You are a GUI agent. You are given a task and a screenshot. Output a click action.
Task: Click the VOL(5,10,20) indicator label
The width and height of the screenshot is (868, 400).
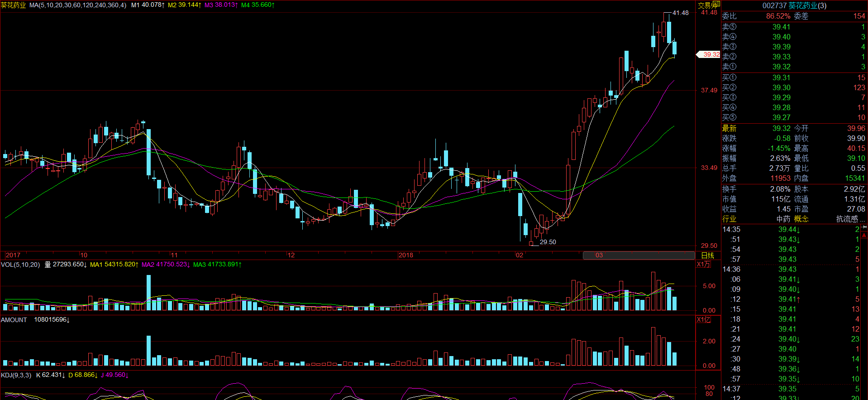pyautogui.click(x=20, y=265)
